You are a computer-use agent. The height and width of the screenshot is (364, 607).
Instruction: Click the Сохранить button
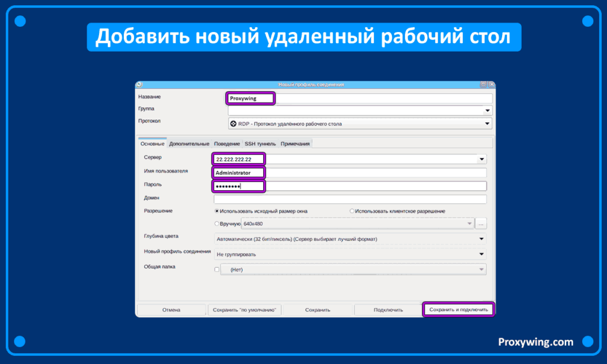pyautogui.click(x=318, y=310)
